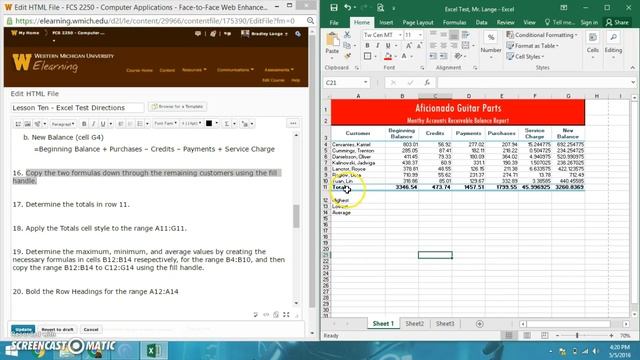Toggle Underline in the HTML editor toolbar
640x360 pixels.
coord(103,124)
